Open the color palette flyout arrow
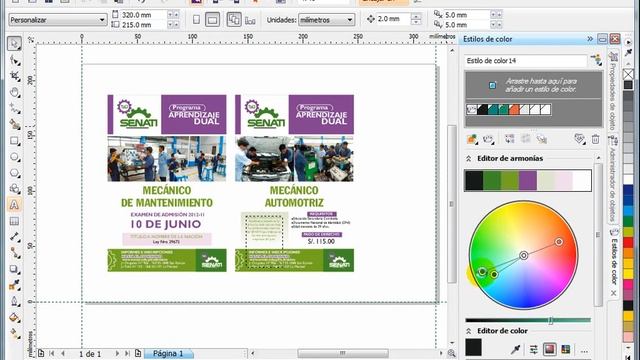This screenshot has height=360, width=640. pyautogui.click(x=628, y=43)
